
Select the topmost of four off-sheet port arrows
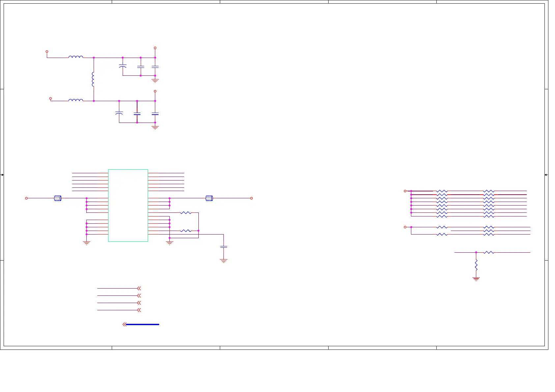(139, 288)
